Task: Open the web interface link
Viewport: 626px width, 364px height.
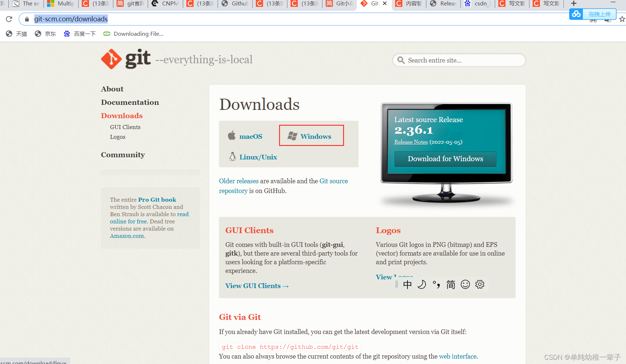Action: click(458, 356)
